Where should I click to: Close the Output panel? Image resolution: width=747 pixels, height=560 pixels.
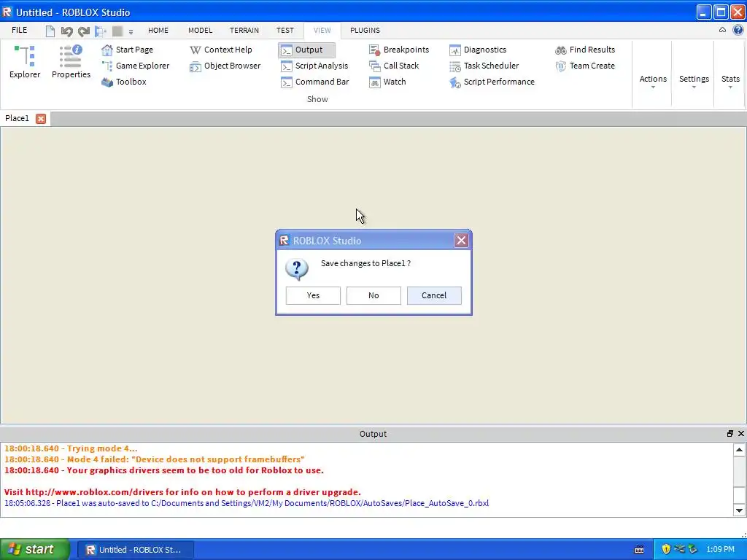click(x=741, y=433)
